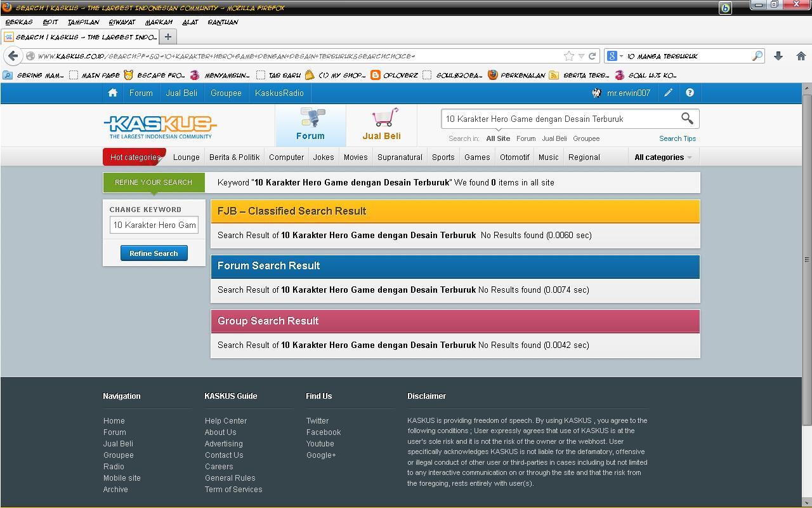Open Term of Services footer link
This screenshot has width=812, height=508.
pyautogui.click(x=233, y=490)
